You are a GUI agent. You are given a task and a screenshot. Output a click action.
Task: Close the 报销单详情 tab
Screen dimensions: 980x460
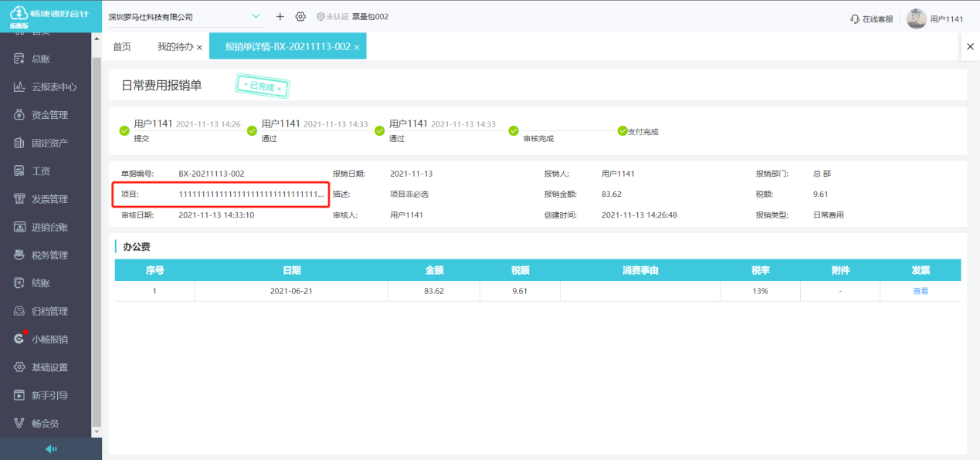[x=357, y=48]
